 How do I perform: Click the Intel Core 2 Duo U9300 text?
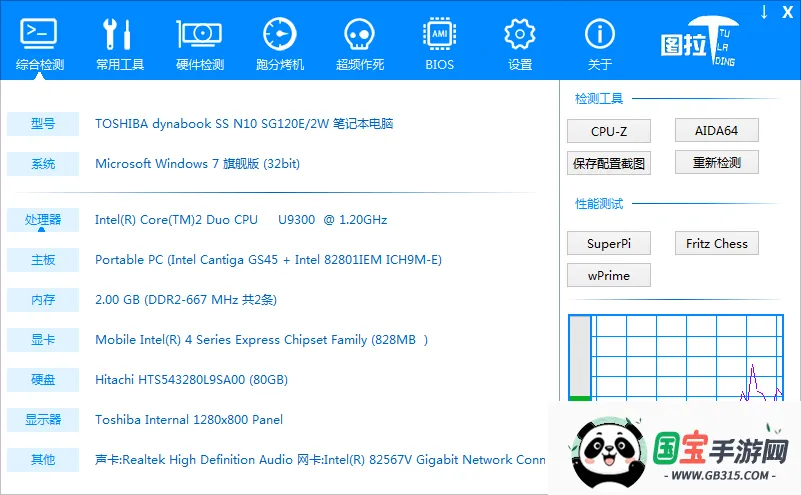[x=241, y=220]
